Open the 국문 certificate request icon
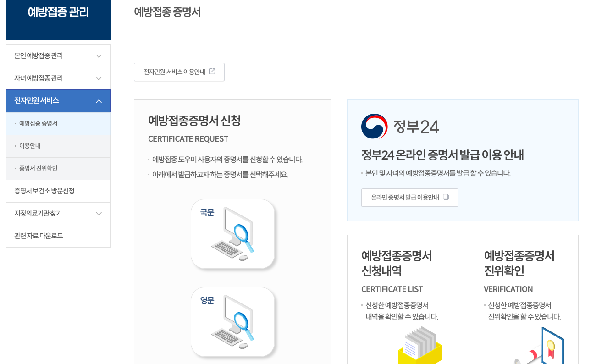 (233, 234)
